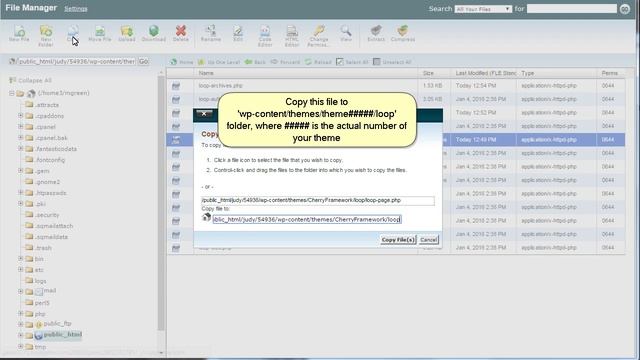Sort by the Size column header
Image resolution: width=640 pixels, height=360 pixels.
point(435,73)
